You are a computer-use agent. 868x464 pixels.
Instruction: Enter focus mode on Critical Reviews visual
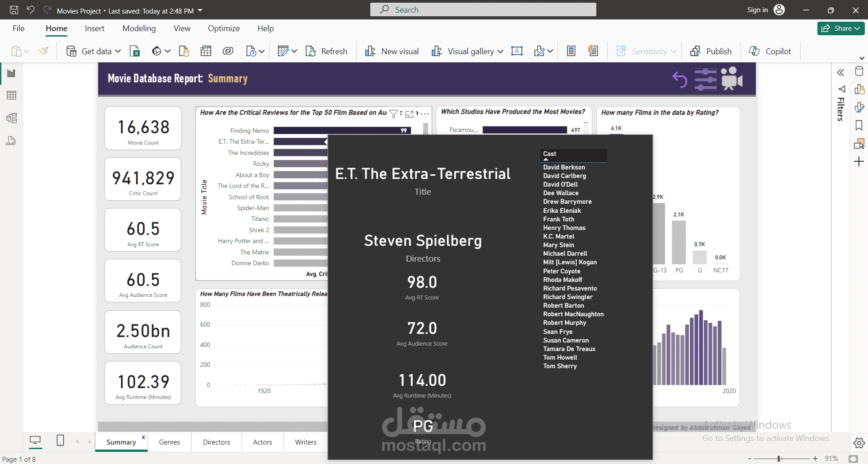pyautogui.click(x=409, y=114)
